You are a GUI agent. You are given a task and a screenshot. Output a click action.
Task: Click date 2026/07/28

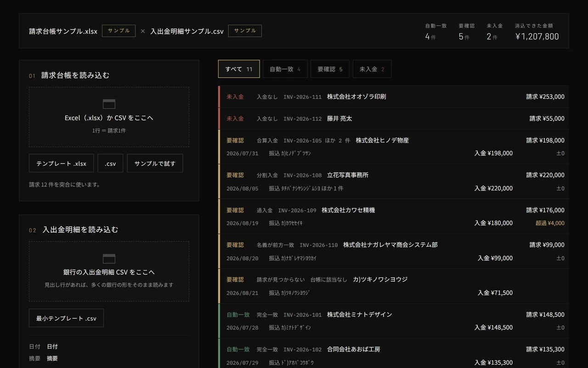(243, 328)
